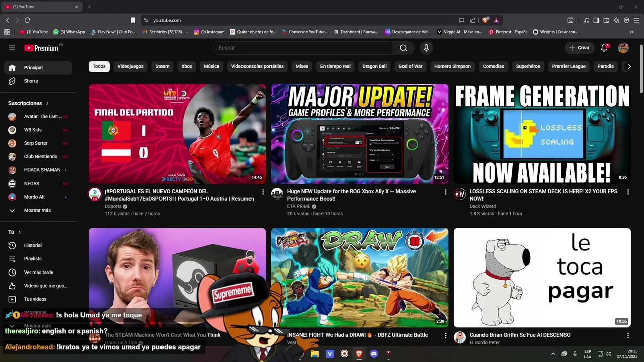Open Historial in the sidebar

click(38, 245)
